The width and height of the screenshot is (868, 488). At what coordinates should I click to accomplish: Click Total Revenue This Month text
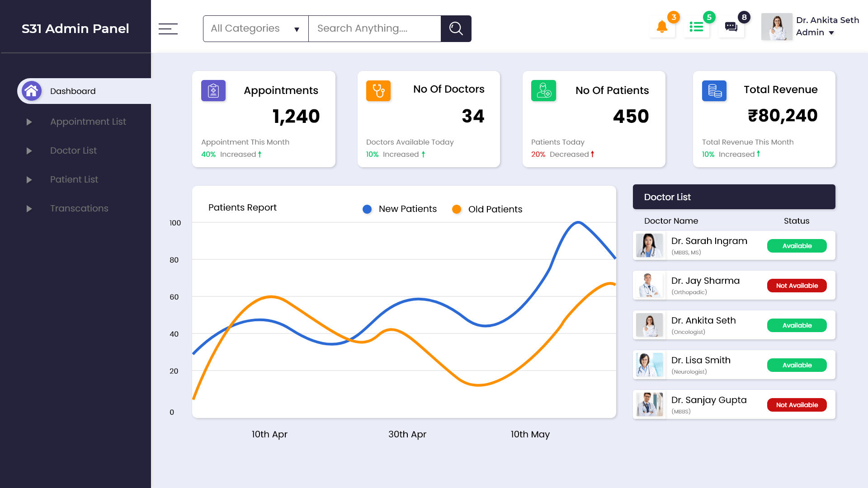click(x=748, y=142)
